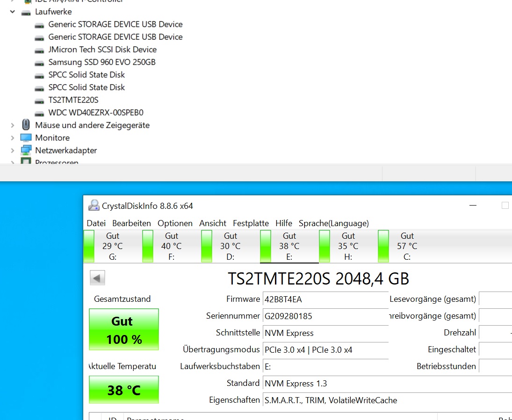Switch to drive G: at 29 °C

point(113,246)
